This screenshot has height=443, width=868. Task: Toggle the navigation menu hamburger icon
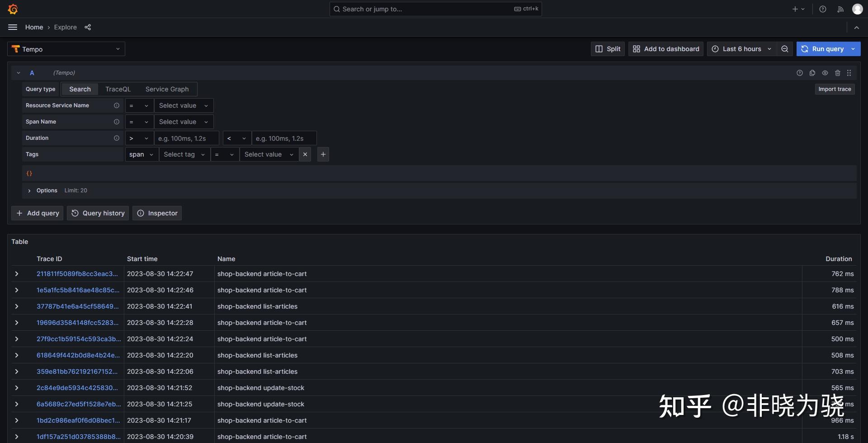(12, 27)
